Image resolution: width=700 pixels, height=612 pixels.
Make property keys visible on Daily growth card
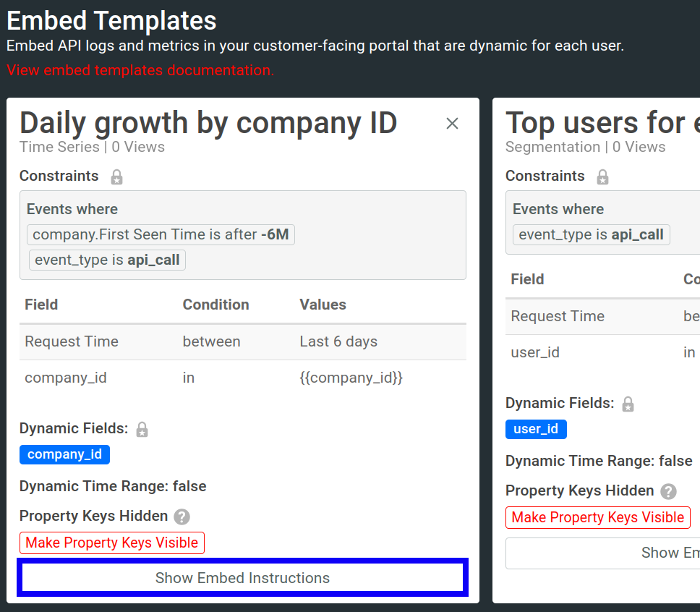(x=111, y=542)
